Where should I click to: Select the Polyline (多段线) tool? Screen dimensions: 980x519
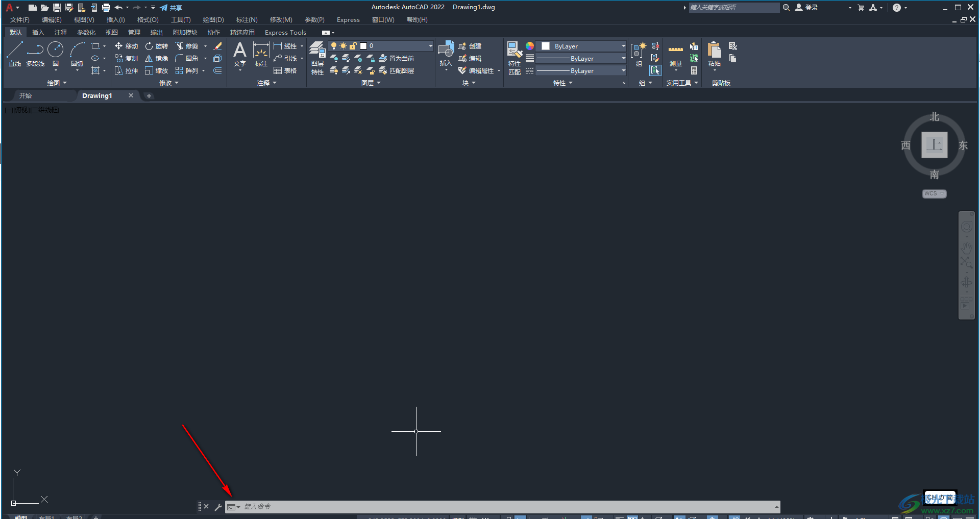[x=35, y=54]
